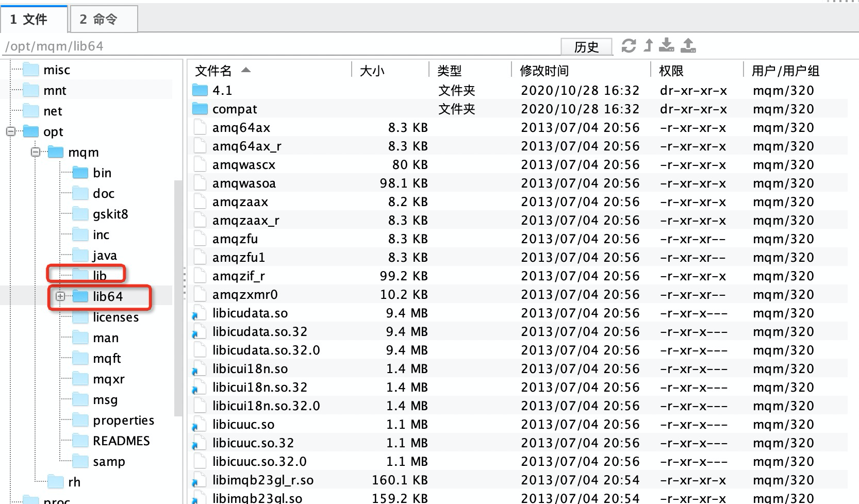
Task: Click the up-arrow icon to go to parent directory
Action: click(x=648, y=46)
